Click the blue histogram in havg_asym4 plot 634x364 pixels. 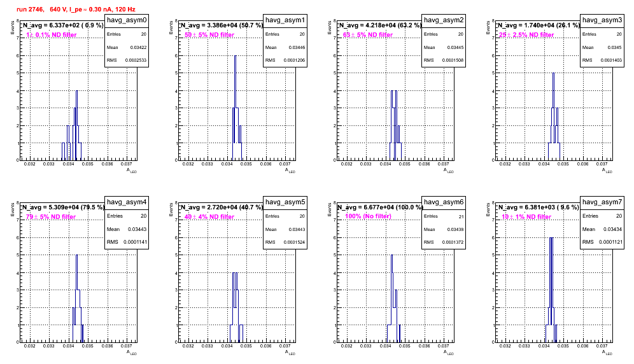click(77, 298)
